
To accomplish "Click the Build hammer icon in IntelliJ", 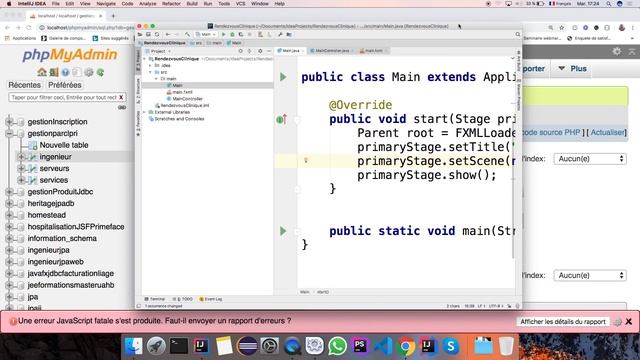I will pyautogui.click(x=187, y=35).
